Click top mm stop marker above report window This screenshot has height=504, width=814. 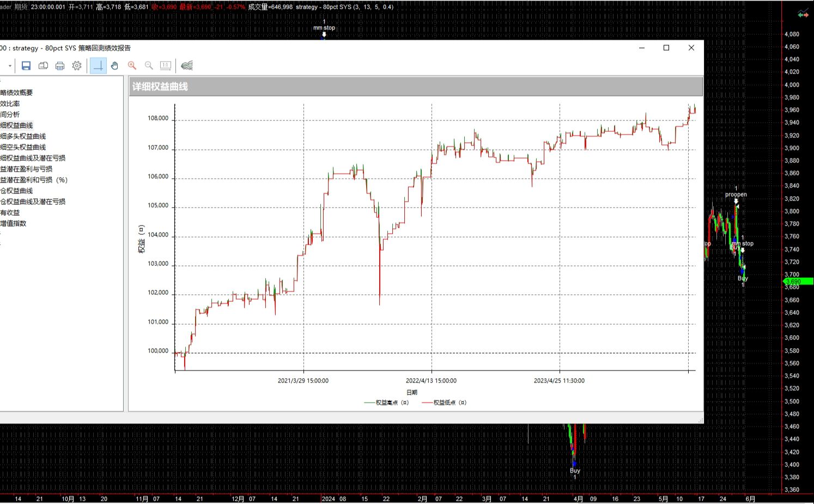click(x=324, y=28)
